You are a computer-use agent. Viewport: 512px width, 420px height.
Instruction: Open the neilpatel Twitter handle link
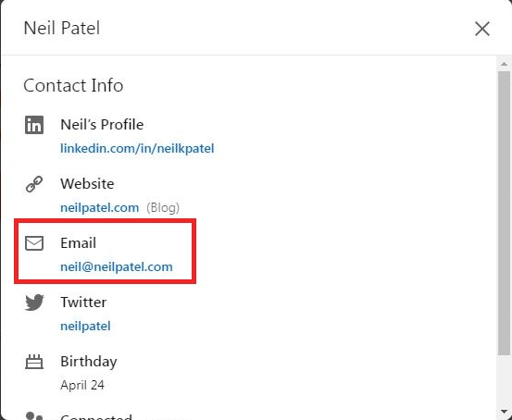tap(85, 326)
